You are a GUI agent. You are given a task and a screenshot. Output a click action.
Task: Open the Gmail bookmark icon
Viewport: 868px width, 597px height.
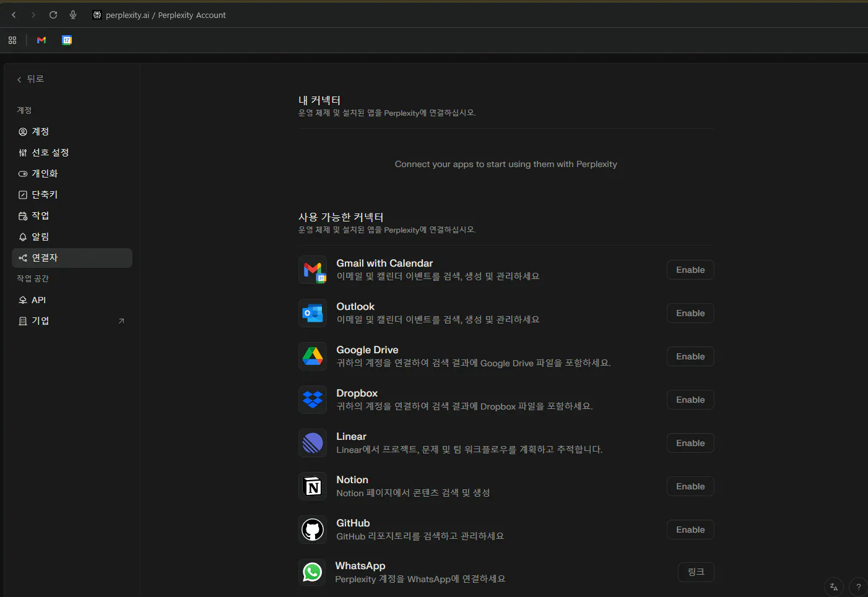pyautogui.click(x=41, y=40)
